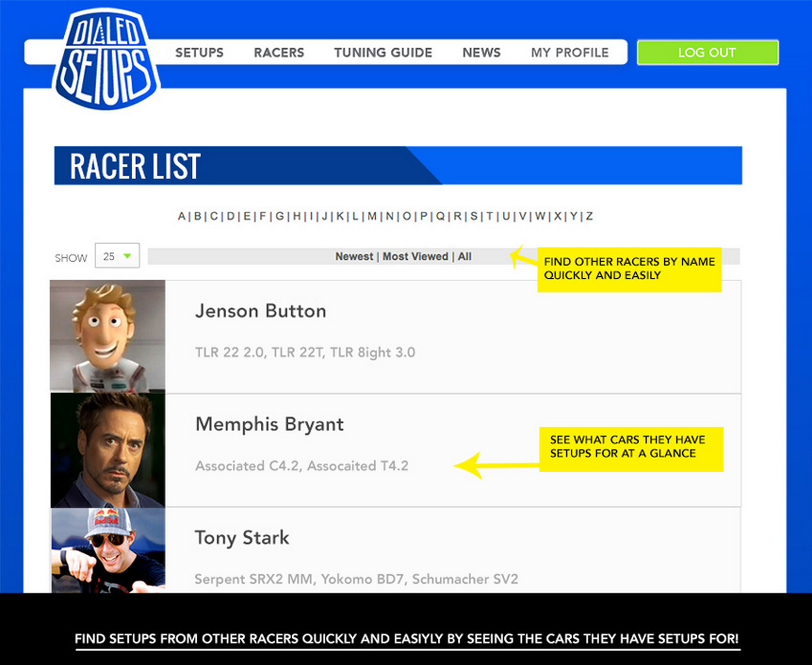The width and height of the screenshot is (812, 665).
Task: Filter racers by letter J
Action: [x=325, y=216]
